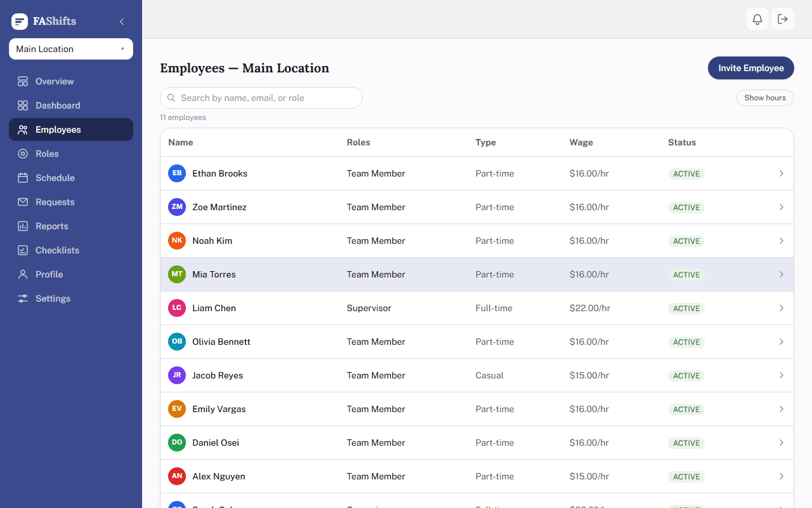Open the Schedule page label
The height and width of the screenshot is (508, 812).
pyautogui.click(x=55, y=178)
